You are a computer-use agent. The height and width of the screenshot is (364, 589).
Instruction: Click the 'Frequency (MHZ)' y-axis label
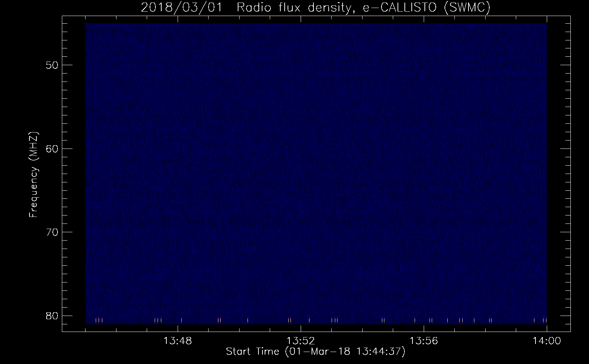tap(33, 175)
